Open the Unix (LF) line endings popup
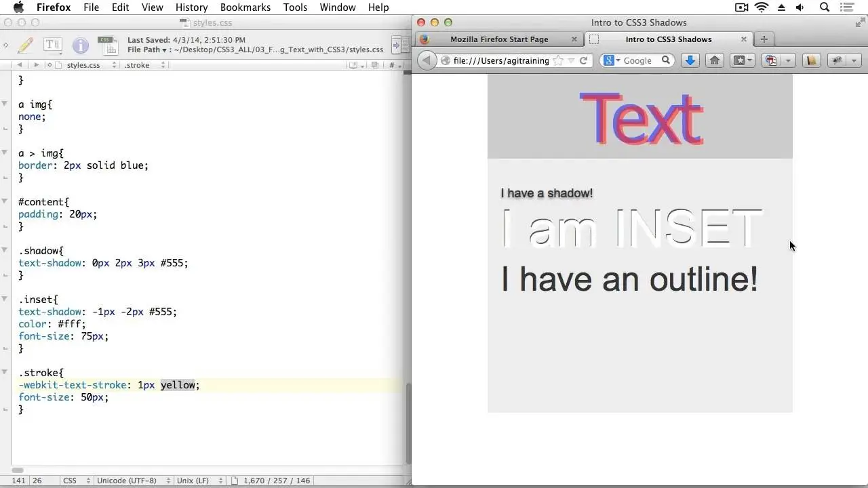Image resolution: width=868 pixels, height=488 pixels. [197, 481]
